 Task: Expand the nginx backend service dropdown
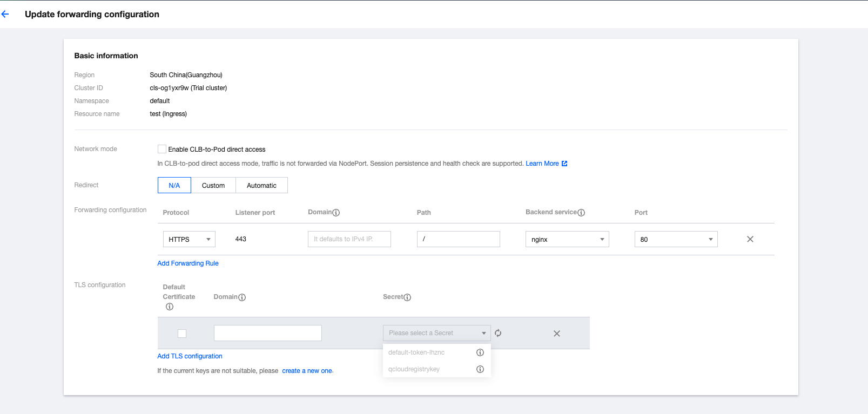point(567,239)
